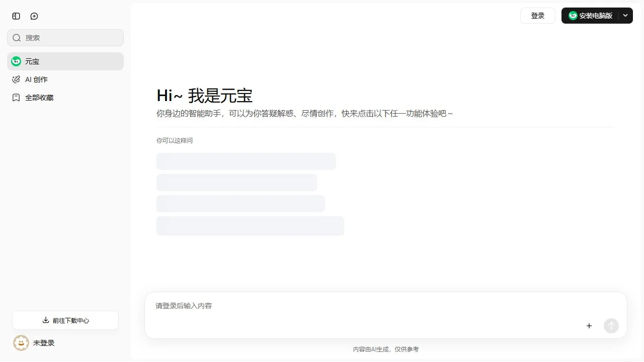Image resolution: width=644 pixels, height=362 pixels.
Task: Select the fourth suggested question placeholder
Action: (x=250, y=226)
